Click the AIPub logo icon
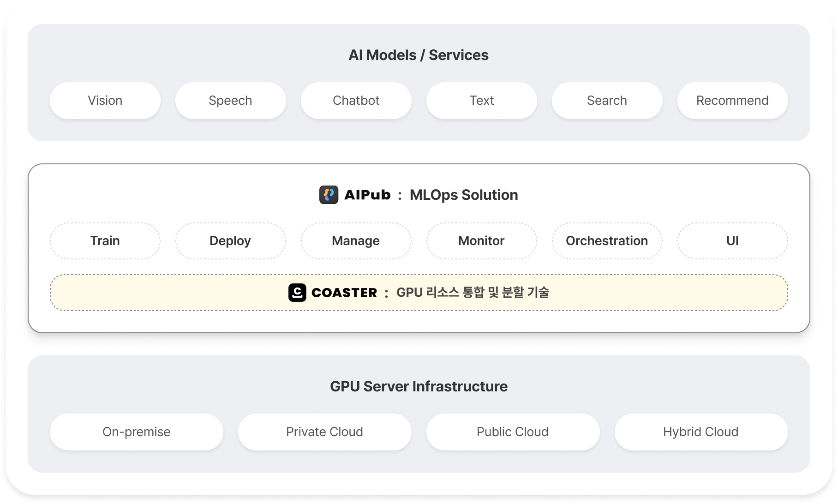 coord(329,195)
